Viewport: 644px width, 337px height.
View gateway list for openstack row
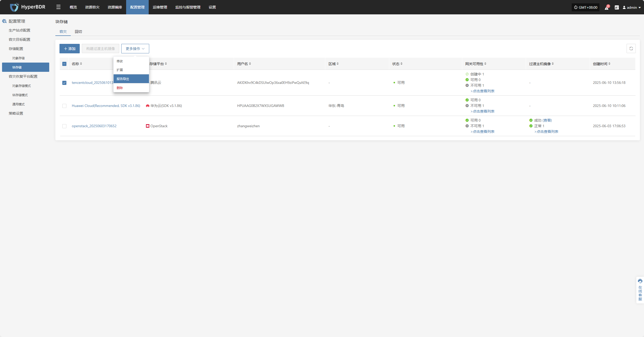[x=482, y=132]
